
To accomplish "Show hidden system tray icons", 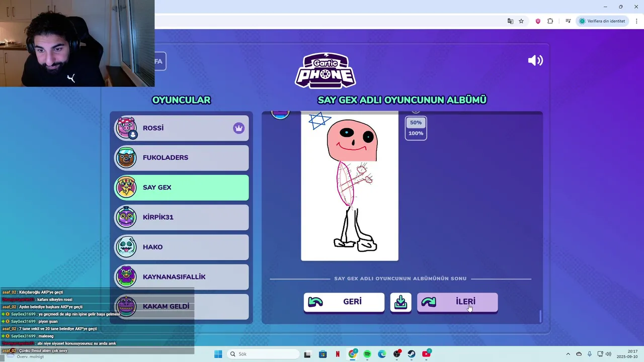I will coord(568,354).
